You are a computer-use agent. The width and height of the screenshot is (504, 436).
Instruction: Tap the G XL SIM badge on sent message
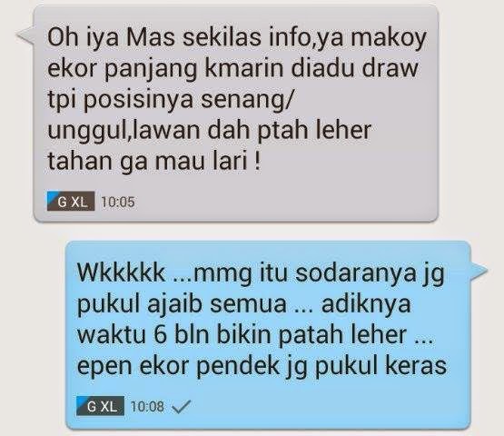point(100,406)
